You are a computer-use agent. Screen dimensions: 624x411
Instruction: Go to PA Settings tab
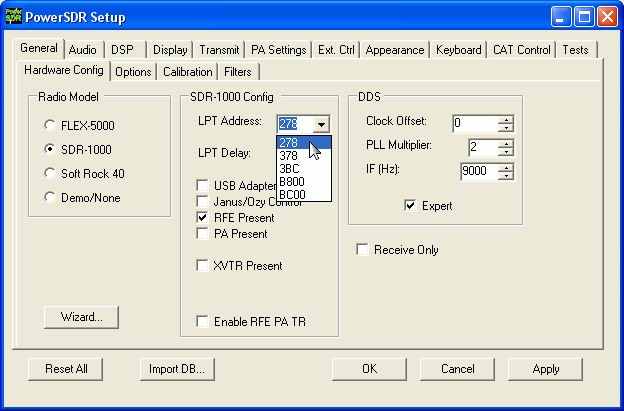pos(279,50)
